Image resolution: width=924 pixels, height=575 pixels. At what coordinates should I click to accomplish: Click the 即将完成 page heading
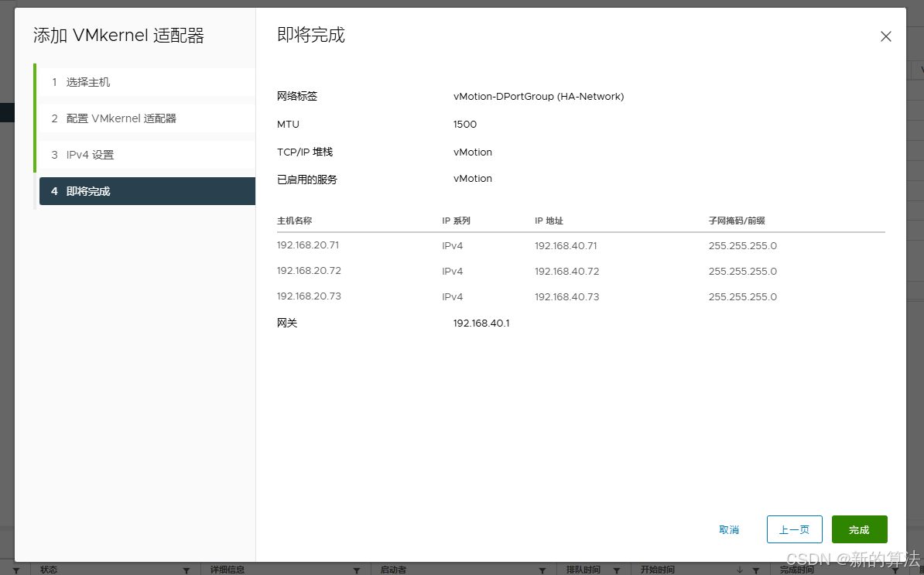click(x=310, y=35)
